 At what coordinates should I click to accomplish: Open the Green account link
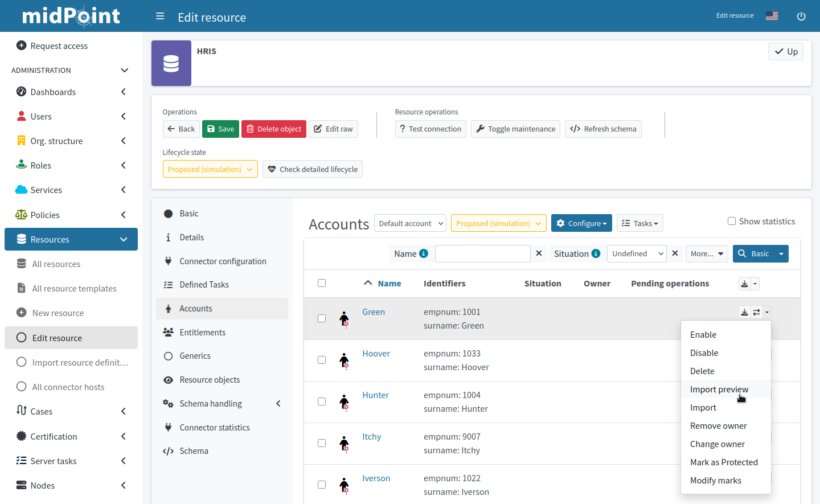374,312
